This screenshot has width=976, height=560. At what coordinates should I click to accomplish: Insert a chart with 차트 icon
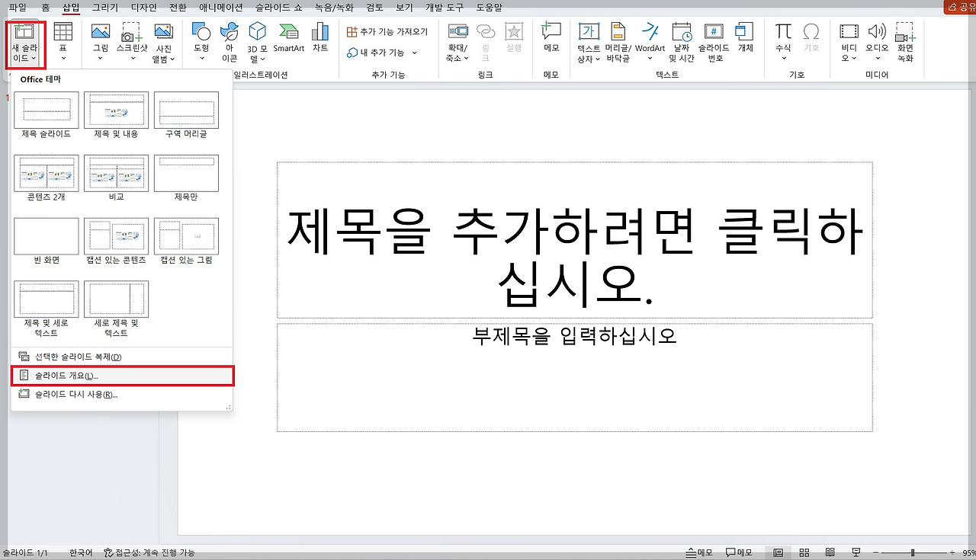320,38
